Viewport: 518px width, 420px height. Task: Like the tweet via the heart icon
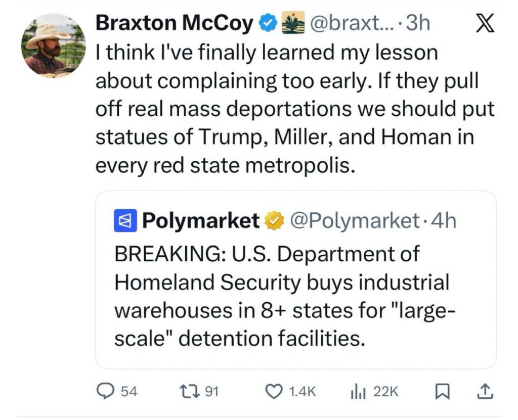[x=273, y=390]
